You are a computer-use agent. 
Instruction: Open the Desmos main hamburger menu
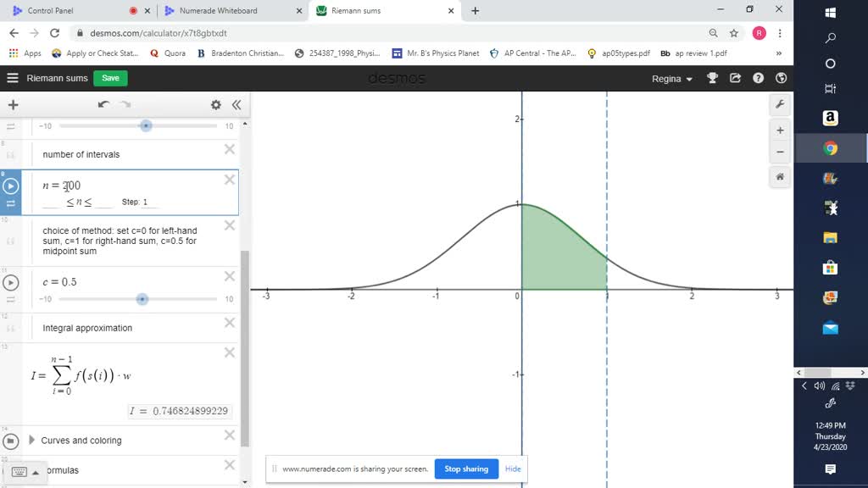pos(12,77)
